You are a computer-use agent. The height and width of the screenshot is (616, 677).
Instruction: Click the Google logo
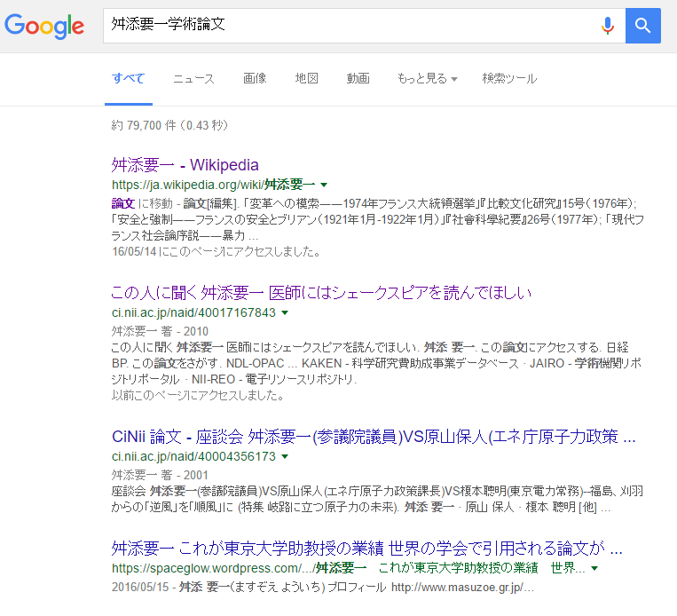click(x=44, y=25)
